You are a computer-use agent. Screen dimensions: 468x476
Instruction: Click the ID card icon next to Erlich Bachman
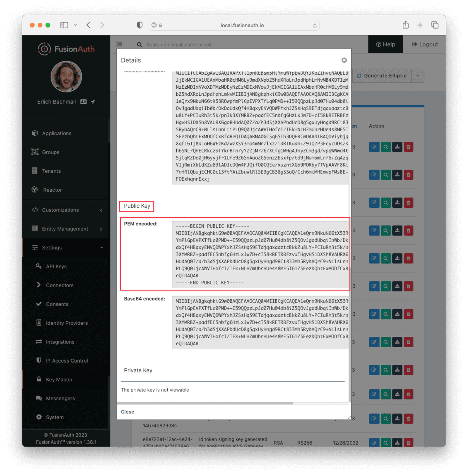tap(84, 102)
